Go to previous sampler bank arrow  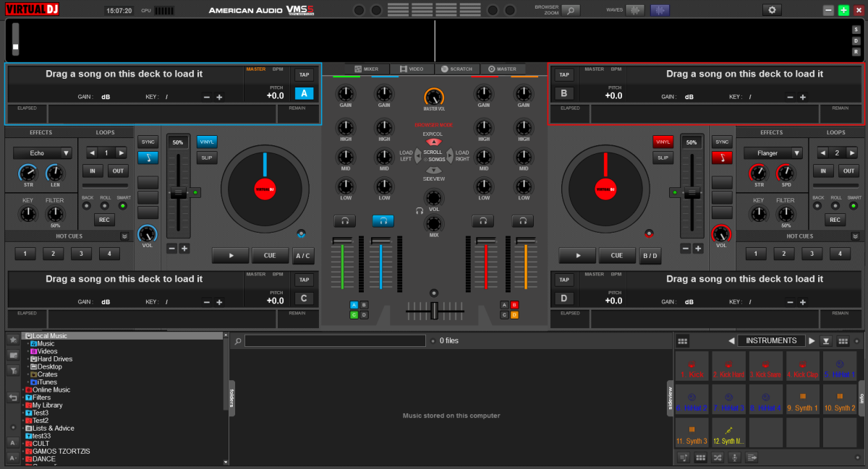click(x=731, y=341)
